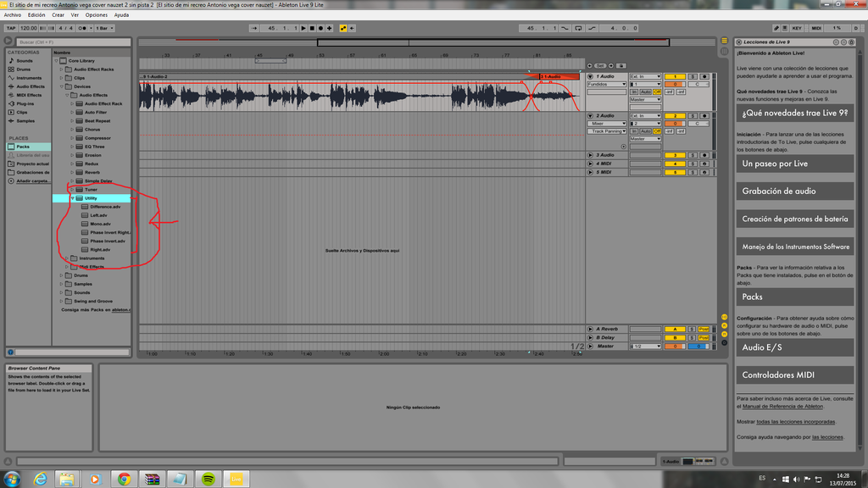This screenshot has height=488, width=868.
Task: Toggle the arrangement Loop switch
Action: tap(578, 28)
